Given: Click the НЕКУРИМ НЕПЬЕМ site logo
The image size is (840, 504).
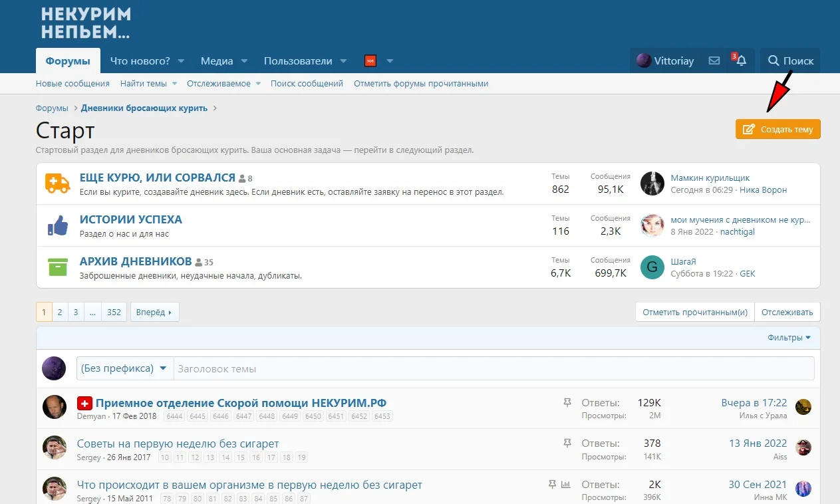Looking at the screenshot, I should 86,23.
